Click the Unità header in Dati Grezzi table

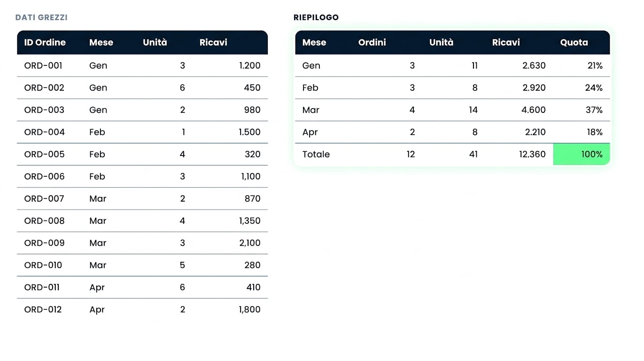pyautogui.click(x=155, y=42)
